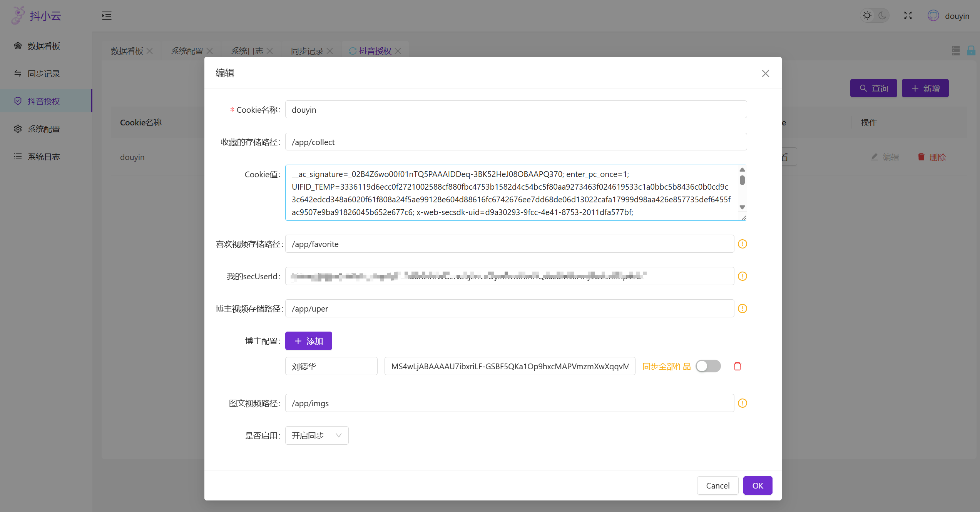Click the 添加 blogger button

309,341
